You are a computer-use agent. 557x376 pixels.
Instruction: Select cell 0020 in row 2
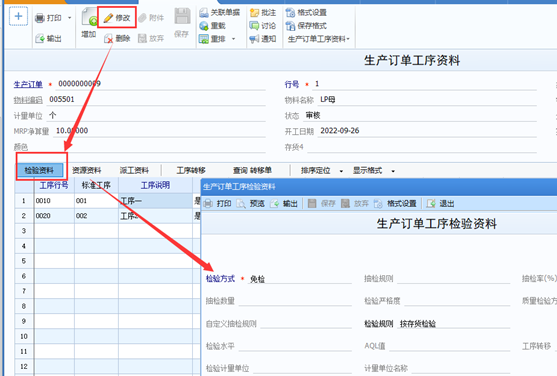(54, 216)
